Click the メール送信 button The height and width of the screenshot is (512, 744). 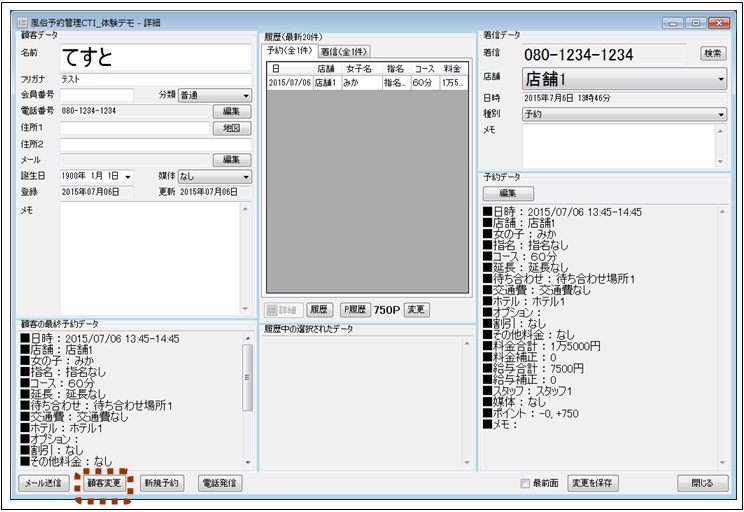[x=43, y=483]
